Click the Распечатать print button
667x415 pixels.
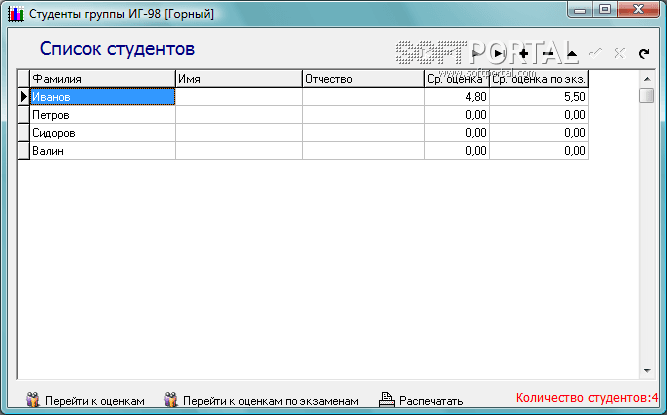[421, 401]
